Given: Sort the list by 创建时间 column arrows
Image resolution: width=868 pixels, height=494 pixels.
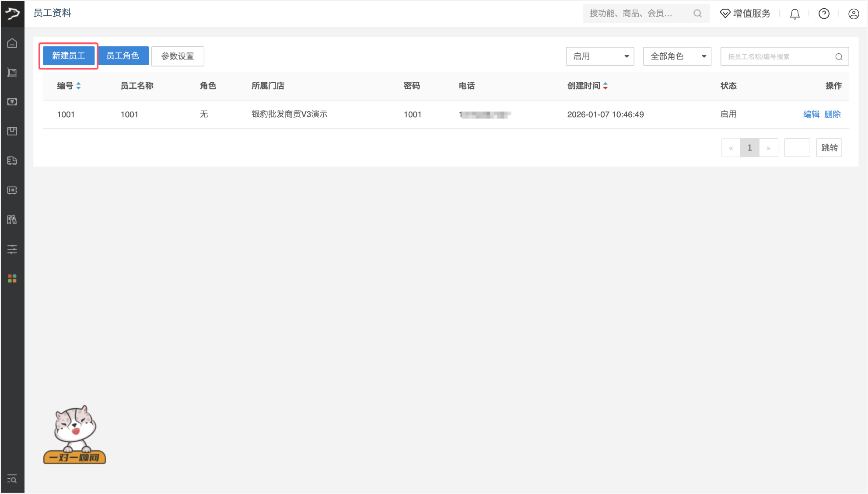Looking at the screenshot, I should pos(605,86).
